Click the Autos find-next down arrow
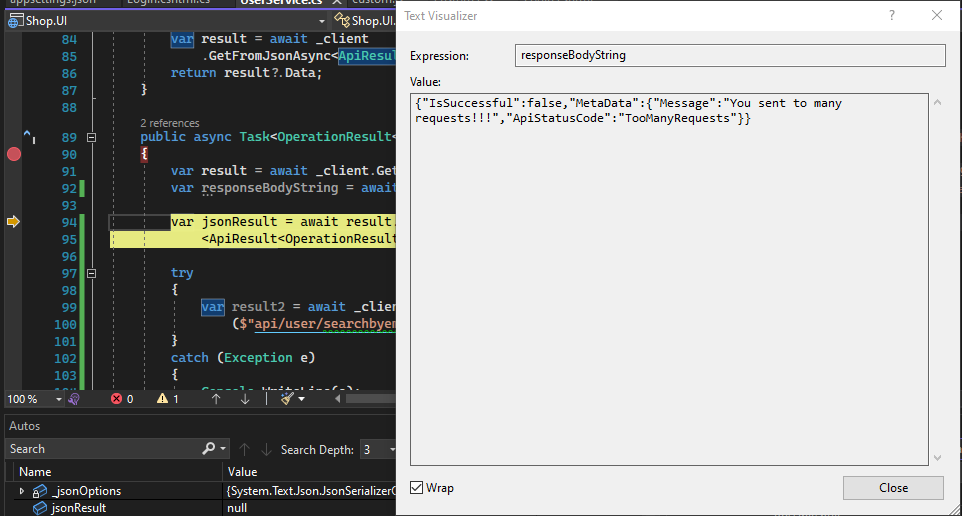 (x=266, y=449)
